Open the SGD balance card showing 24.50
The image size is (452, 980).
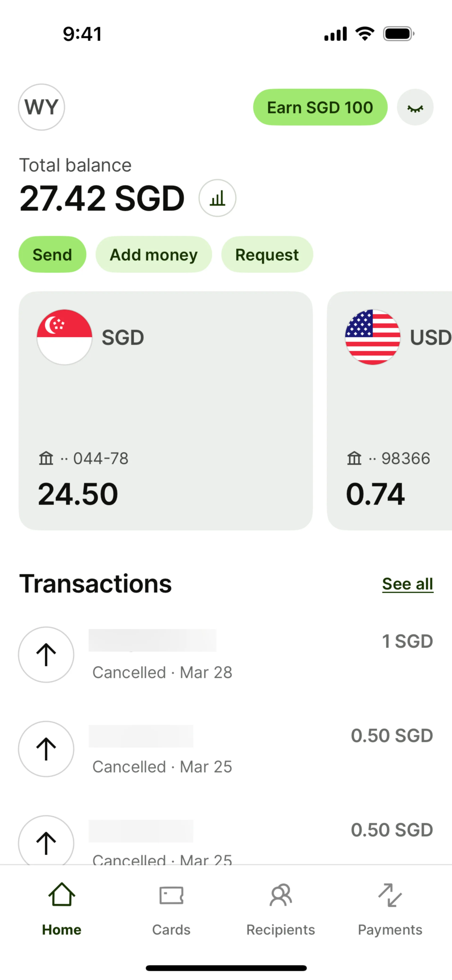[165, 411]
